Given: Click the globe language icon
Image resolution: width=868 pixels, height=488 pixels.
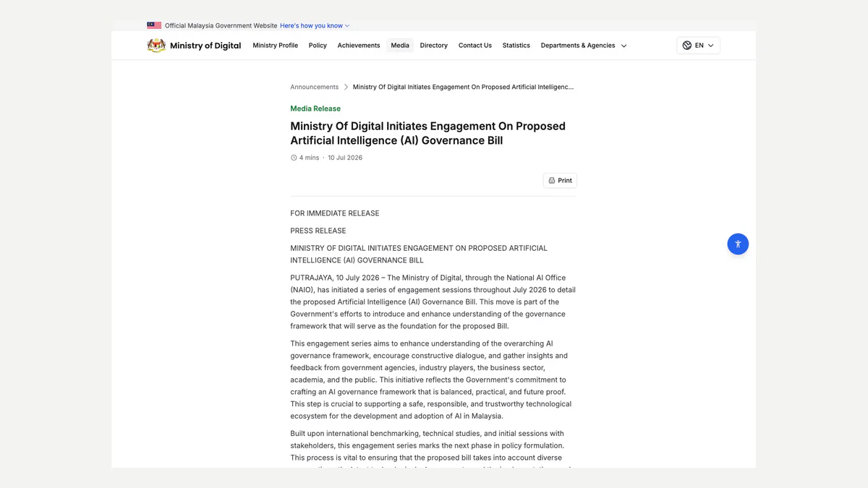Looking at the screenshot, I should [x=687, y=46].
